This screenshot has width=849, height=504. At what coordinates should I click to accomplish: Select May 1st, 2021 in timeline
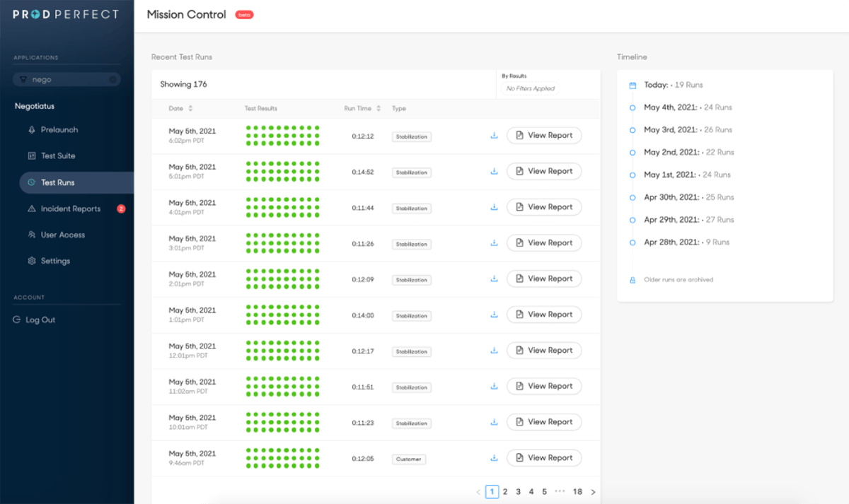coord(687,175)
